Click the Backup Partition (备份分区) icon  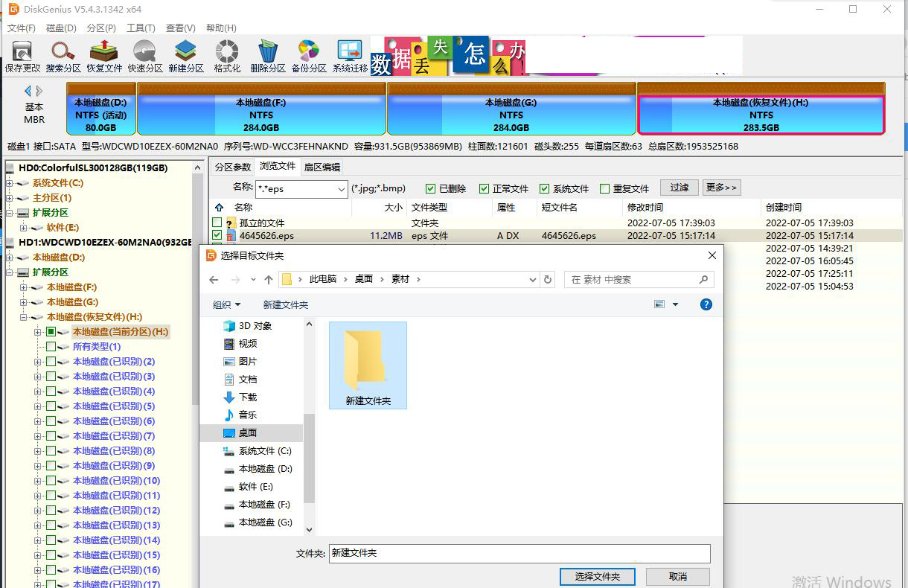click(x=309, y=56)
